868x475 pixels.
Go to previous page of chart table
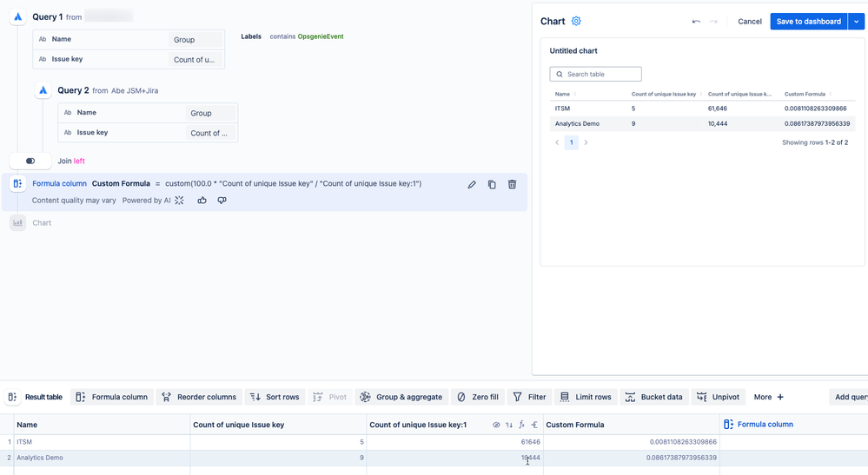pyautogui.click(x=557, y=142)
